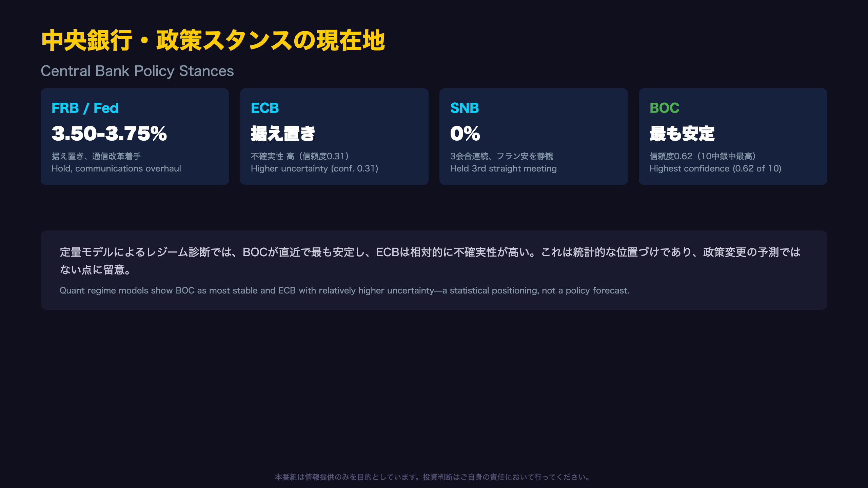Select the green BOC card heading
Viewport: 868px width, 488px height.
click(x=665, y=108)
